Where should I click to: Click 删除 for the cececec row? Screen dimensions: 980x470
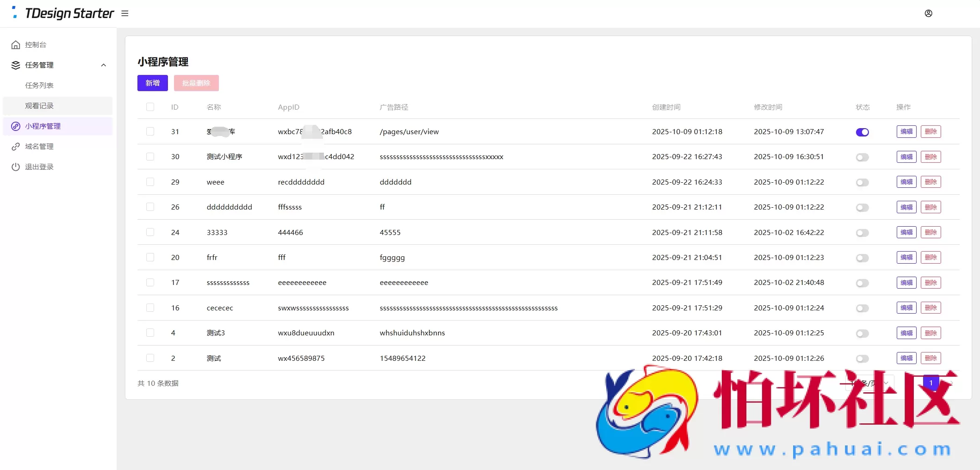tap(930, 308)
